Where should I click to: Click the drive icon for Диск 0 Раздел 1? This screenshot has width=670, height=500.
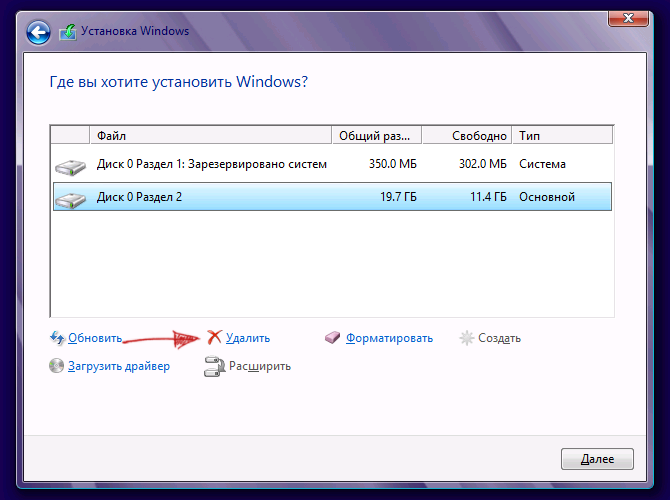coord(71,167)
